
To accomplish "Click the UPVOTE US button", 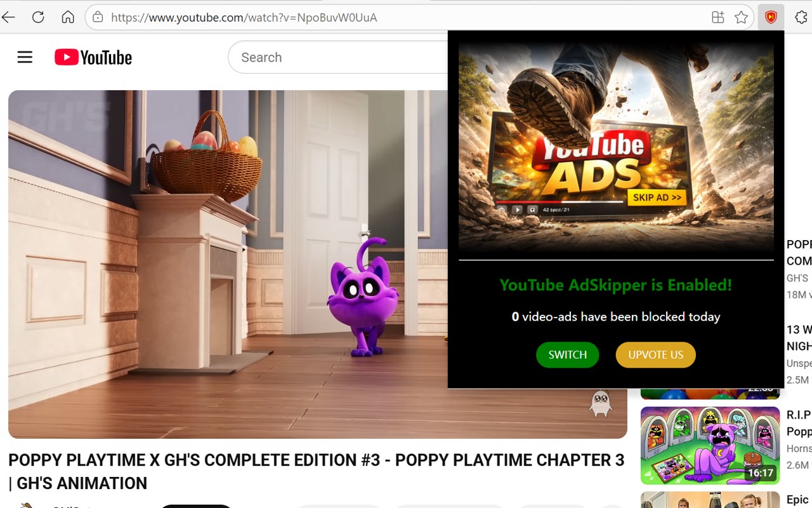I will (655, 355).
